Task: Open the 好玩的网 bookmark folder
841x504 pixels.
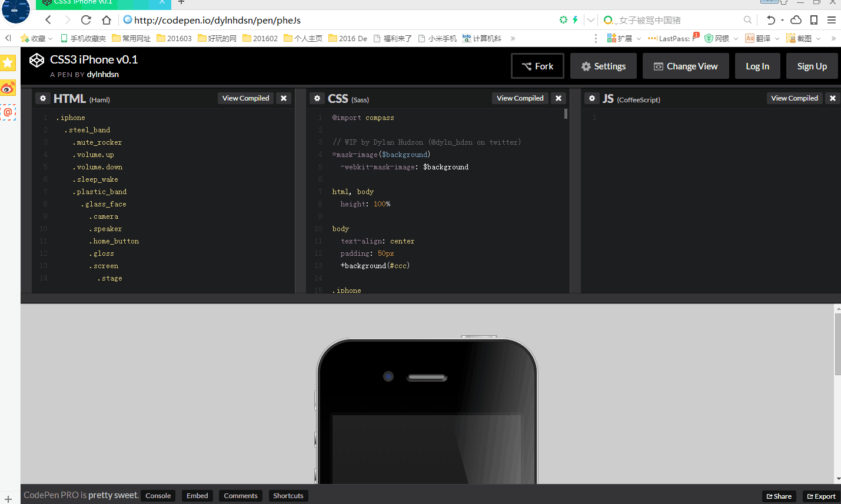Action: pyautogui.click(x=217, y=38)
